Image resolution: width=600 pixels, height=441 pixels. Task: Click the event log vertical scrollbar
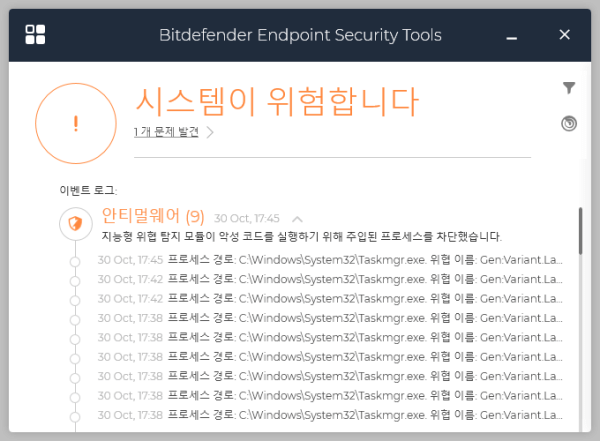click(581, 230)
